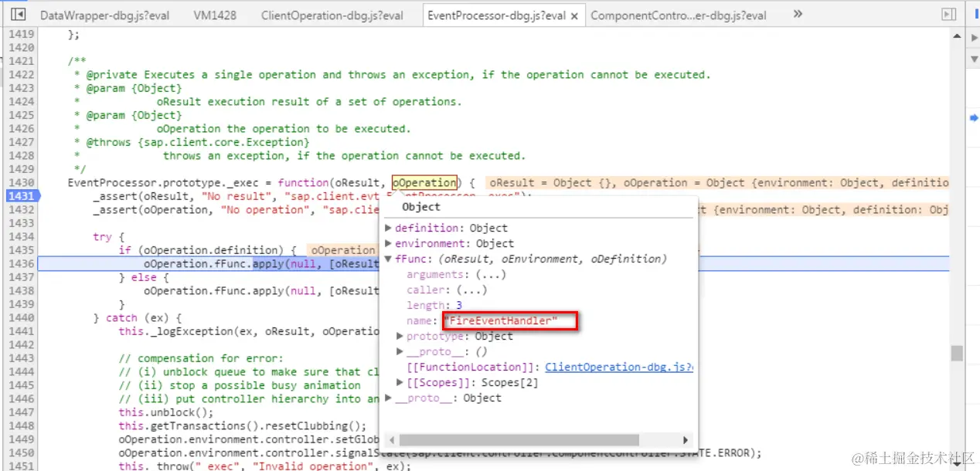Click the editor vertical scrollbar thumb
This screenshot has height=471, width=980.
[x=957, y=353]
